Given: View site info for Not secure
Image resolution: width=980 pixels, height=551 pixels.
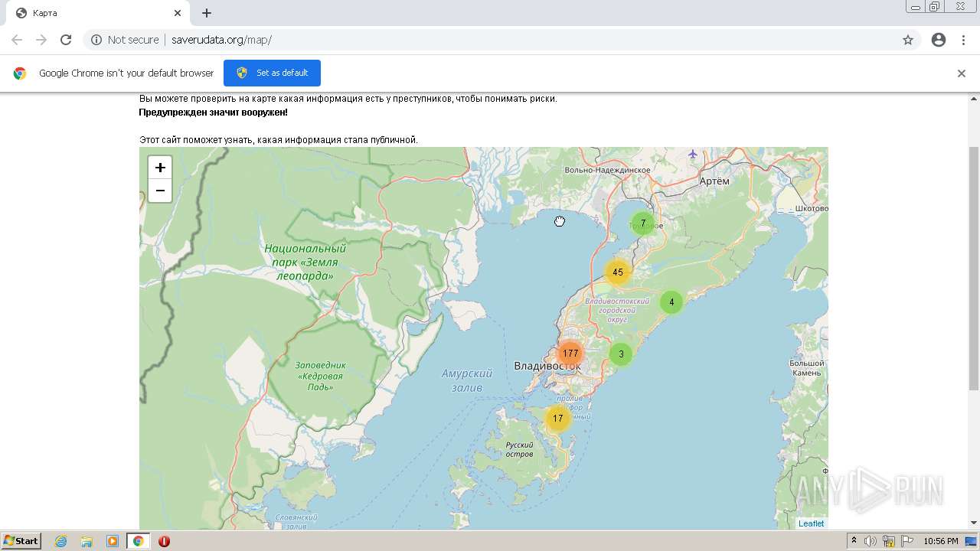Looking at the screenshot, I should click(x=125, y=40).
